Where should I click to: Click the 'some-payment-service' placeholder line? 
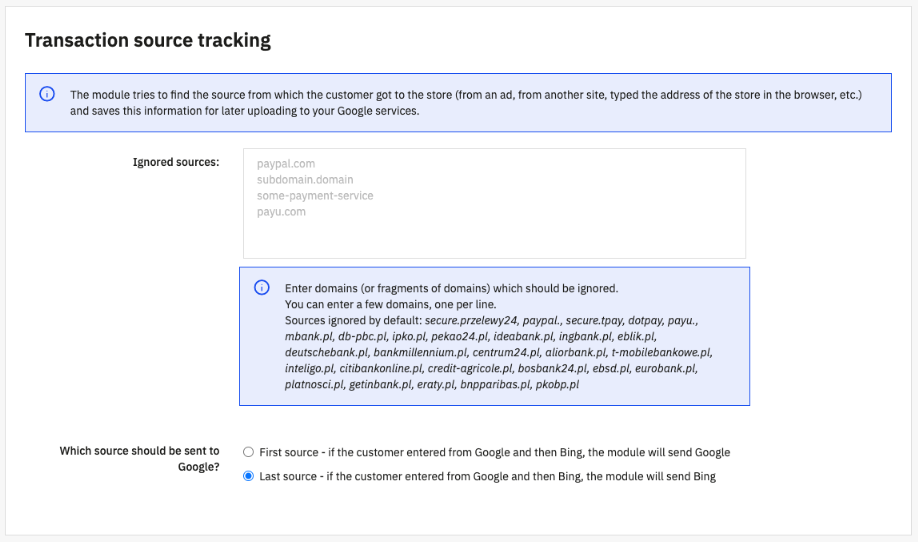[315, 196]
